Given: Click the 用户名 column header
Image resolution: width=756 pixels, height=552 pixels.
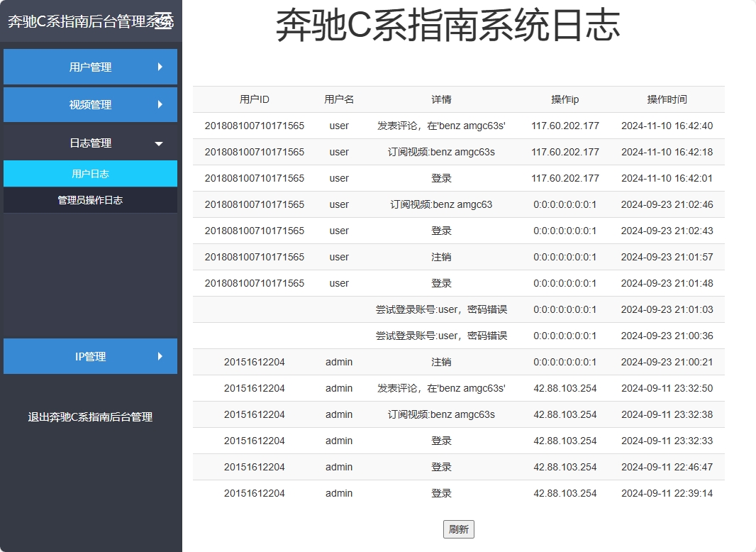Looking at the screenshot, I should (x=339, y=99).
